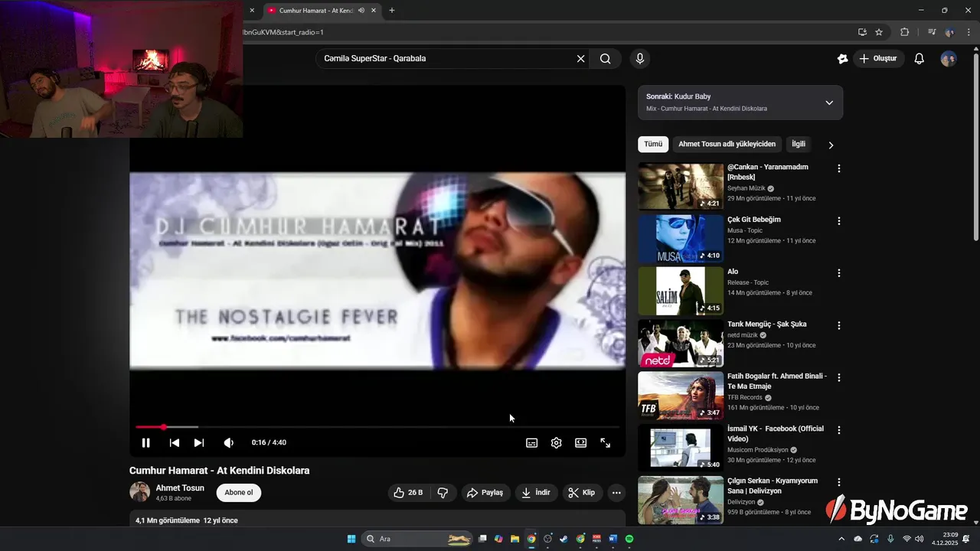Open the Windows Start menu
Screen dimensions: 980x551
pyautogui.click(x=351, y=539)
